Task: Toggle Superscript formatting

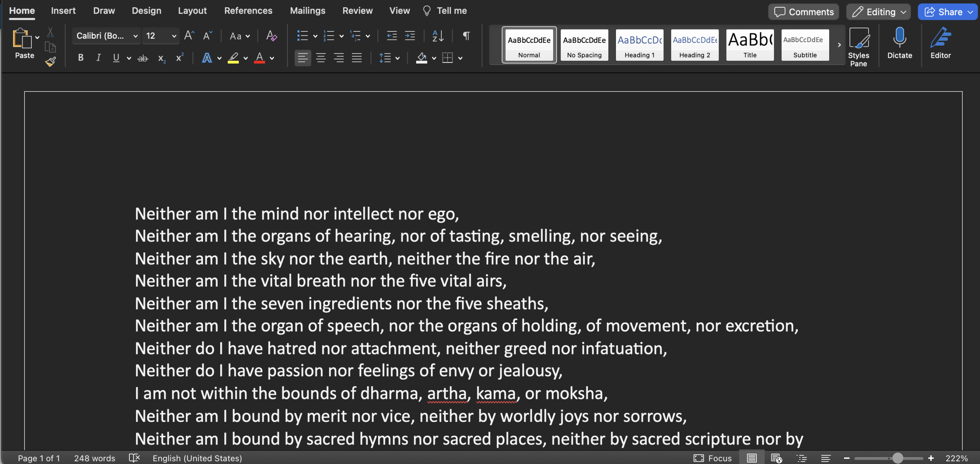Action: pyautogui.click(x=180, y=57)
